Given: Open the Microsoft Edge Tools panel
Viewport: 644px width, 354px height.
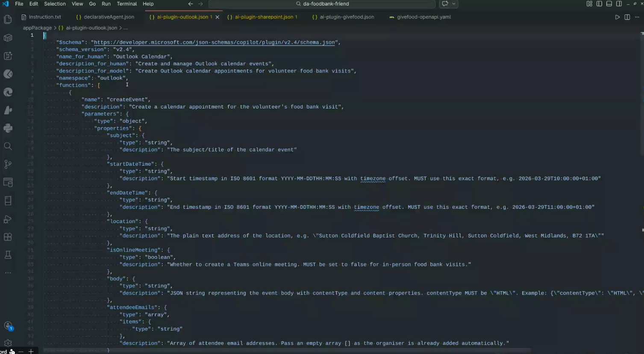Looking at the screenshot, I should tap(8, 92).
